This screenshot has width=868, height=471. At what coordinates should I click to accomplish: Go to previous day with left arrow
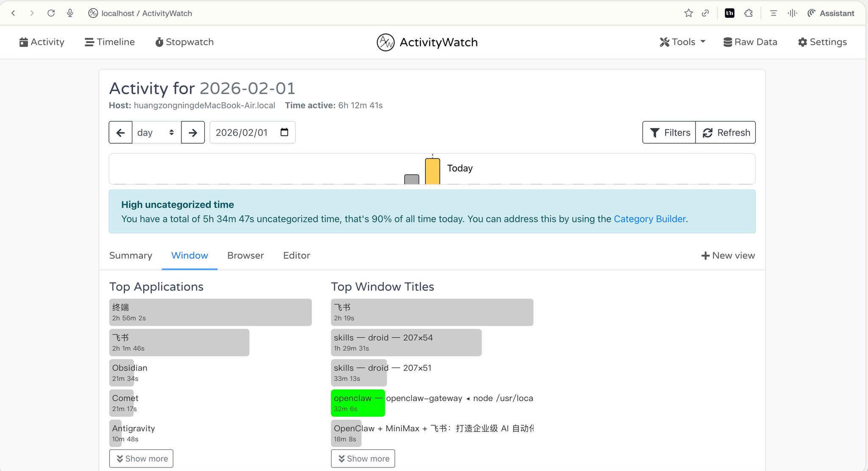120,133
